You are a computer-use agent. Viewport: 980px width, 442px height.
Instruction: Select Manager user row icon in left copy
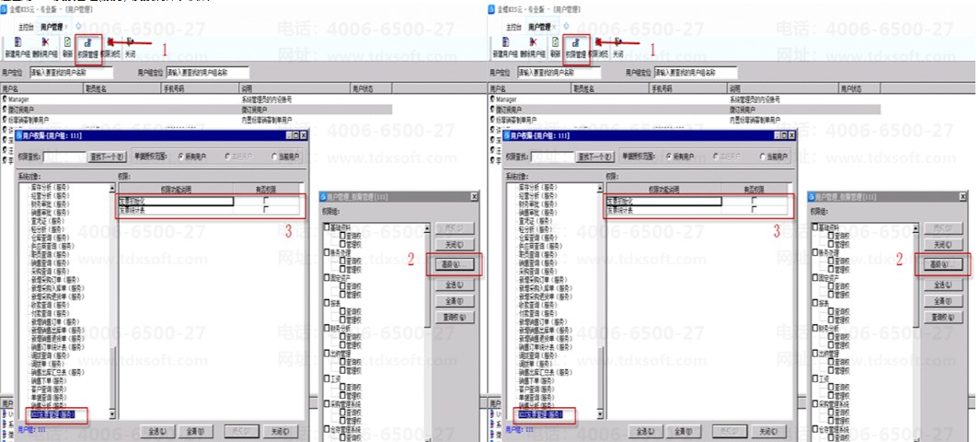(x=5, y=99)
